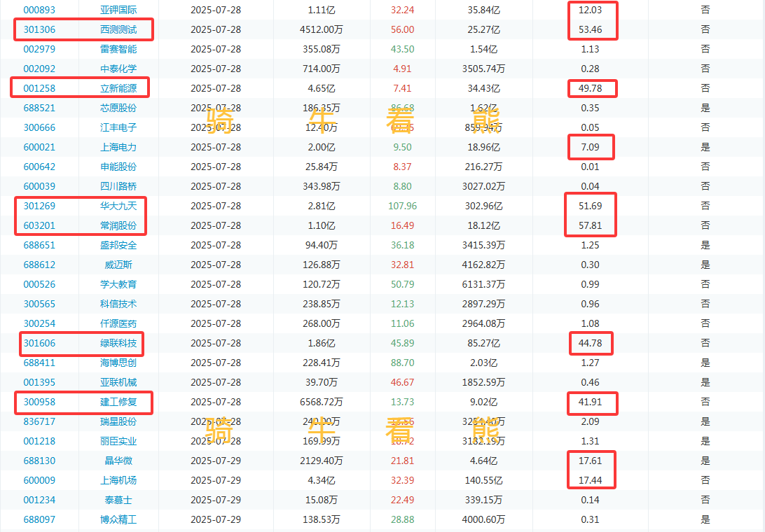Click stock code 300254

[39, 323]
